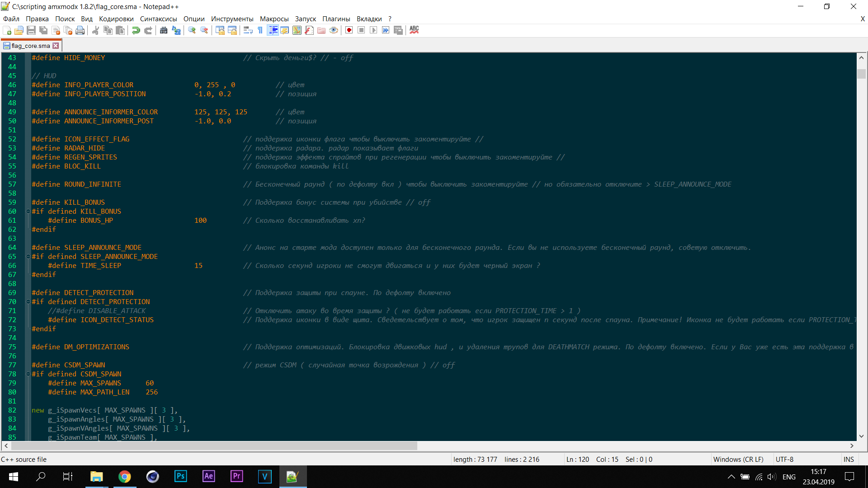The image size is (868, 488).
Task: Save the current file
Action: point(31,30)
